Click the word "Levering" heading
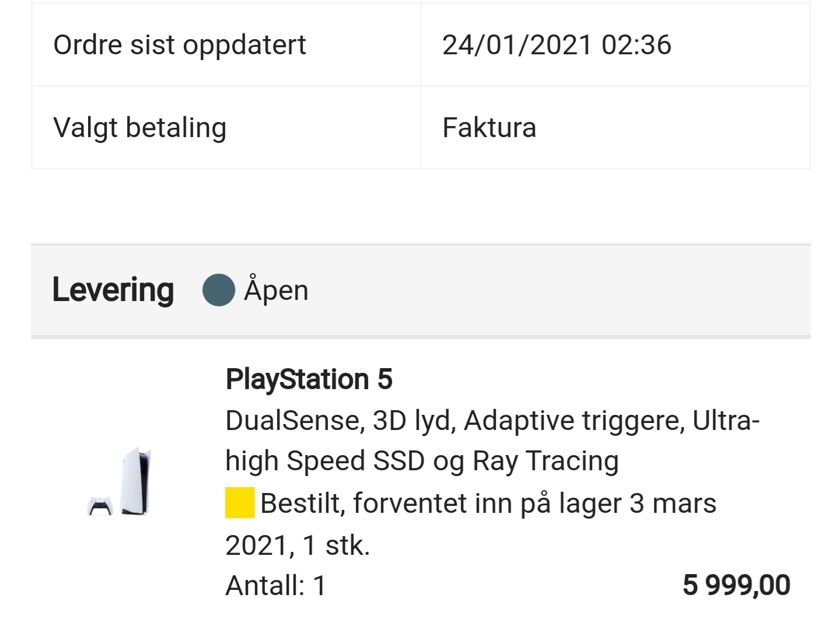This screenshot has height=626, width=840. point(113,291)
